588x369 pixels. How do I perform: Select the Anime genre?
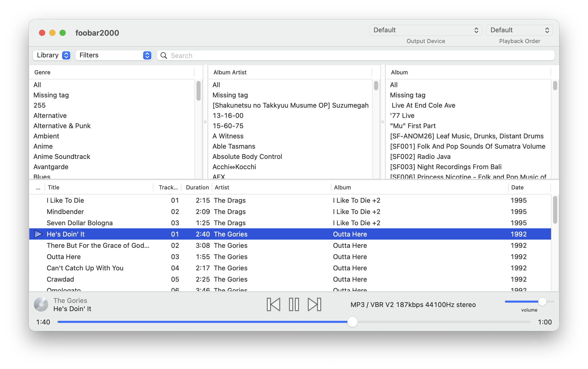[112, 146]
